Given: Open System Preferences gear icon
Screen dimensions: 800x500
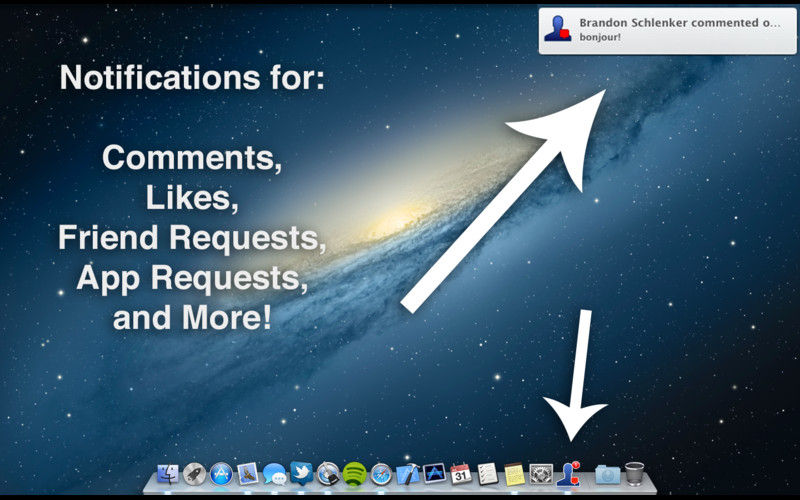Looking at the screenshot, I should click(541, 474).
